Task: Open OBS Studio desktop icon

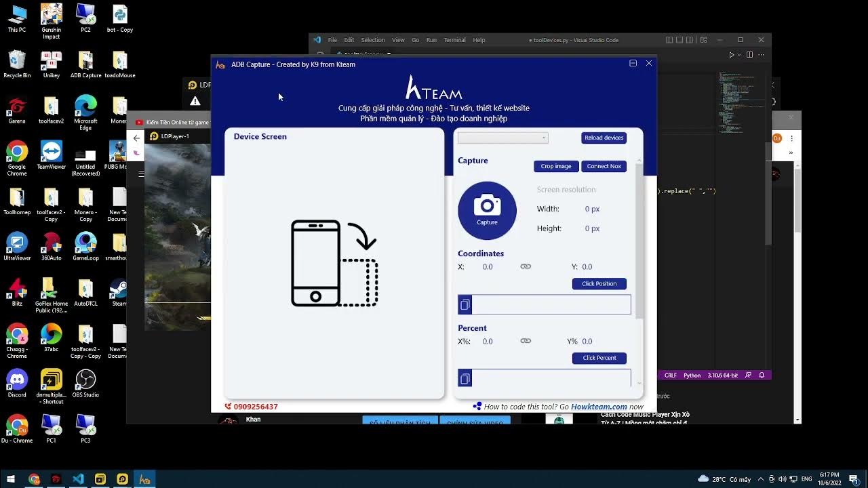Action: tap(85, 383)
